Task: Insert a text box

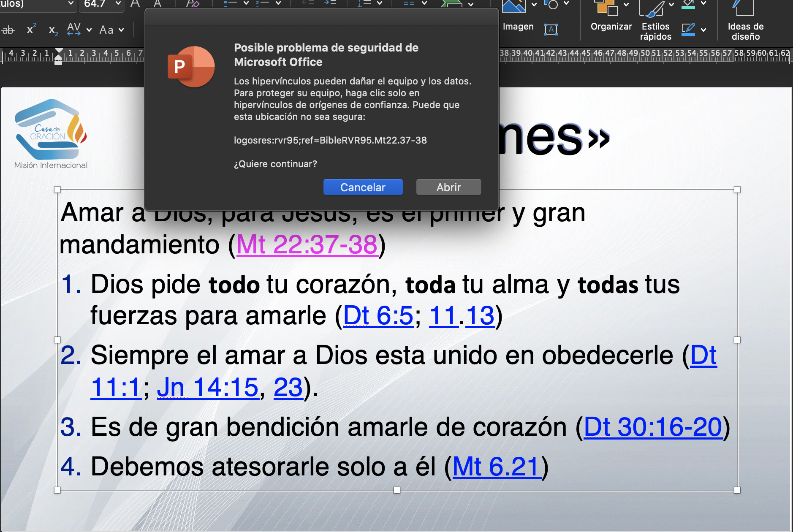Action: tap(551, 29)
